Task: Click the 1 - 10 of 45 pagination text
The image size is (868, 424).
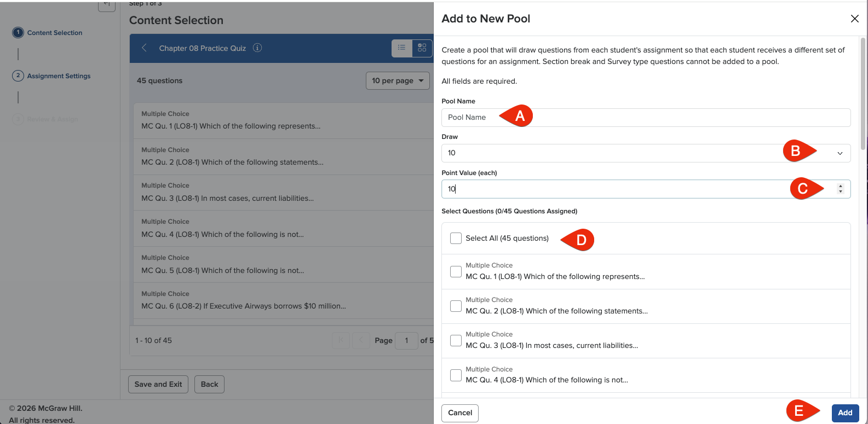Action: [x=153, y=340]
